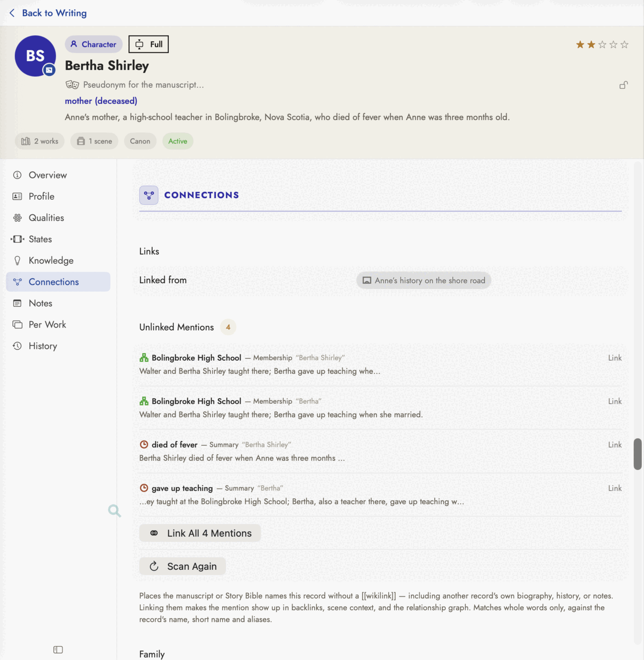Link the died of fever mention
Viewport: 644px width, 660px height.
(615, 445)
